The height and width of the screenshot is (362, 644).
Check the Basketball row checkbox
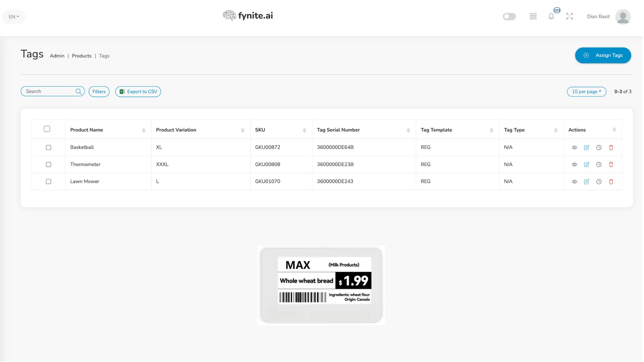[x=49, y=148]
